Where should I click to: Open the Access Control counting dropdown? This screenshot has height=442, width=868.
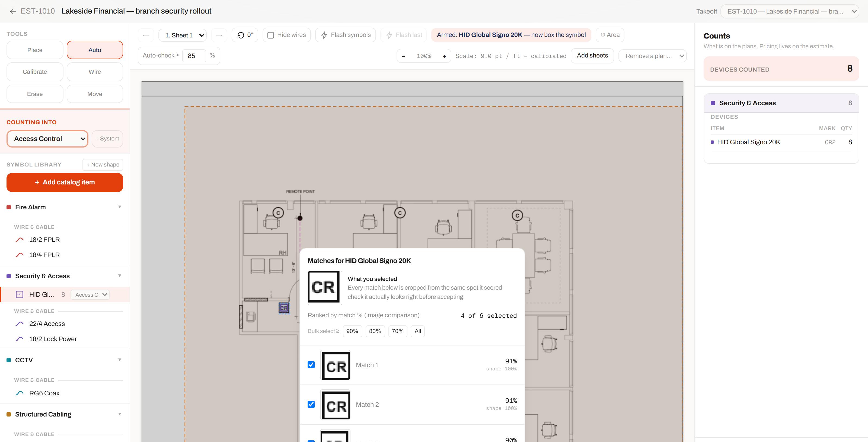point(47,139)
